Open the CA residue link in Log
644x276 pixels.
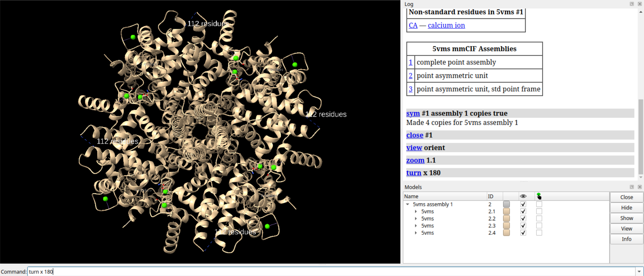(x=413, y=25)
